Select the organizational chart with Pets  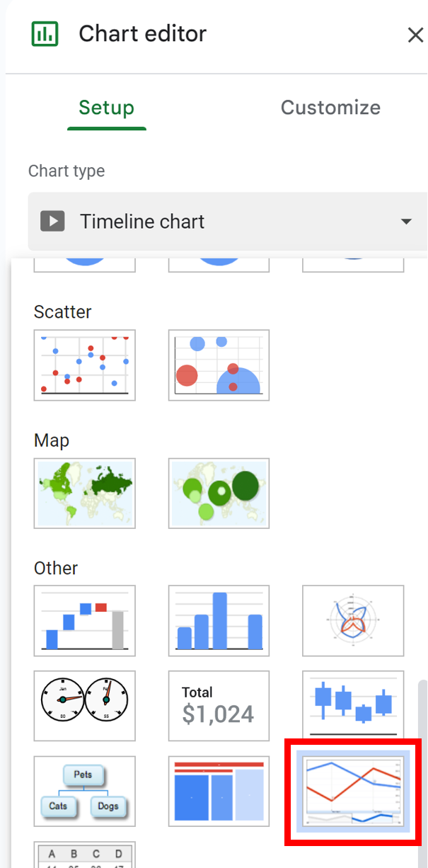pos(85,791)
